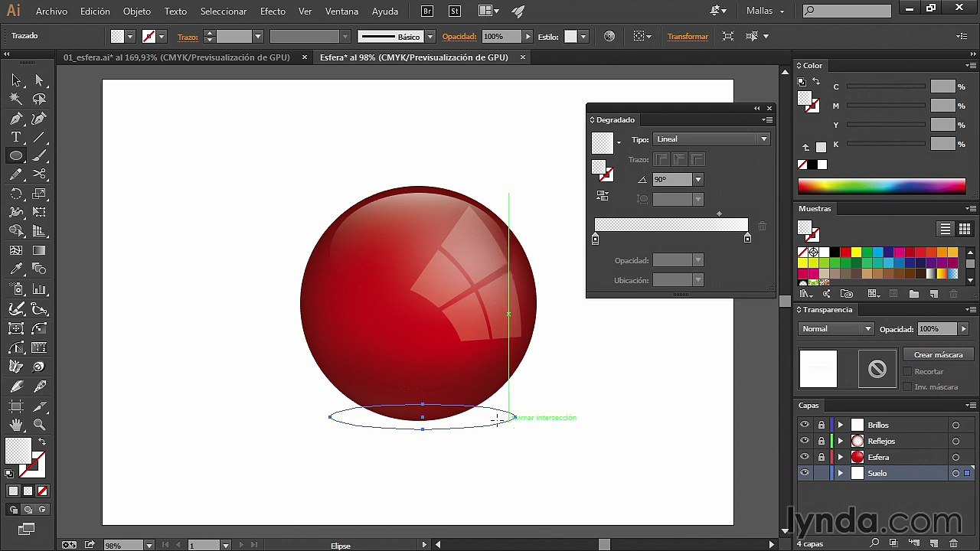Click the search field in top bar
980x551 pixels.
848,11
